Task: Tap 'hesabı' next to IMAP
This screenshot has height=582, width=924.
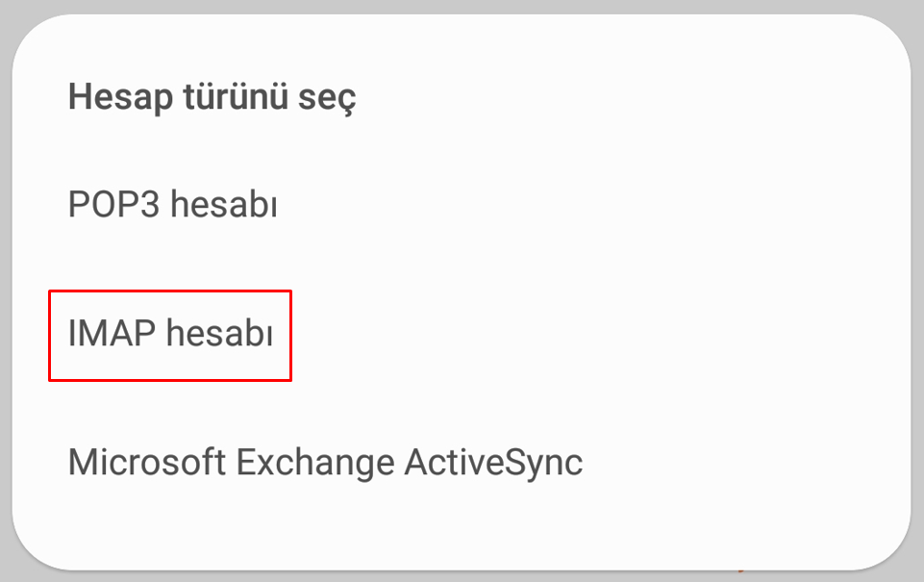Action: pos(220,333)
